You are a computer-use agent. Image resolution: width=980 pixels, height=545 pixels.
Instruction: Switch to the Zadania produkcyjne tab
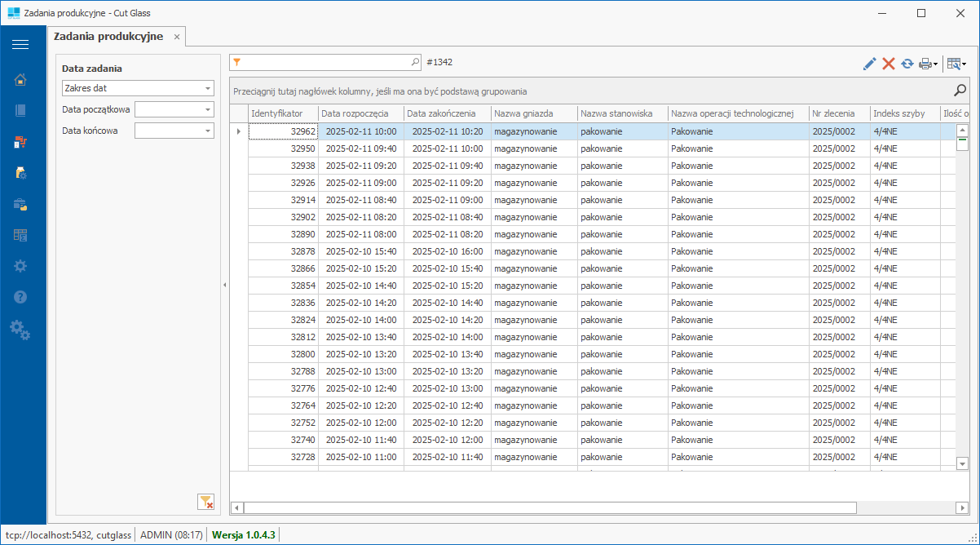108,37
